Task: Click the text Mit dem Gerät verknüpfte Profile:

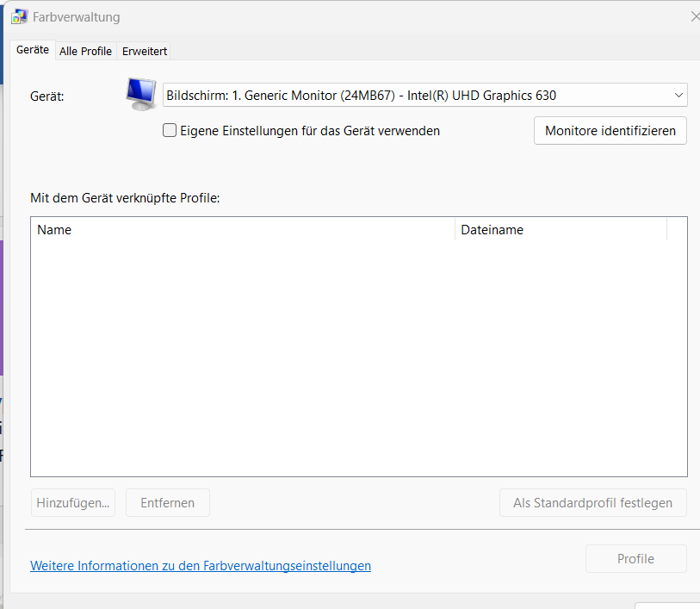Action: (125, 198)
